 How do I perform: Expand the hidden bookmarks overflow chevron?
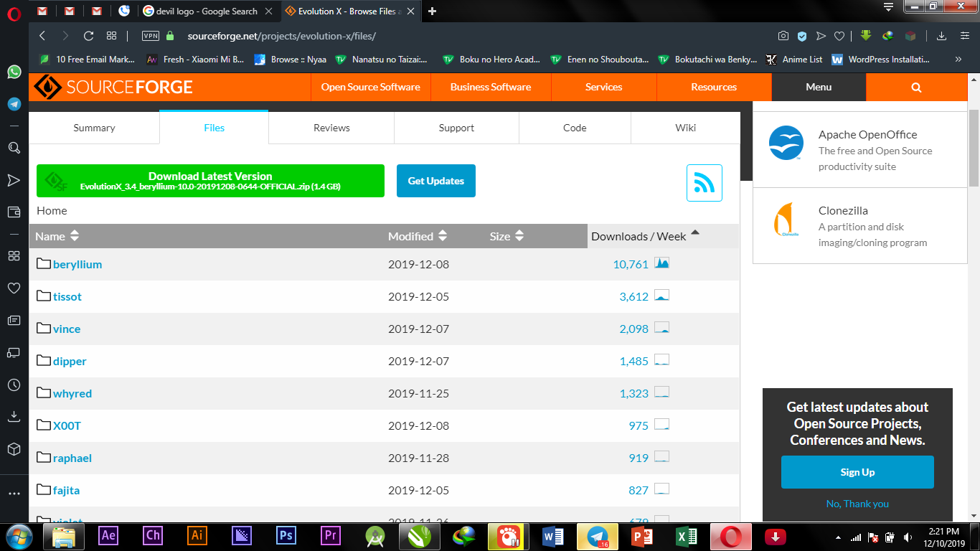[958, 60]
